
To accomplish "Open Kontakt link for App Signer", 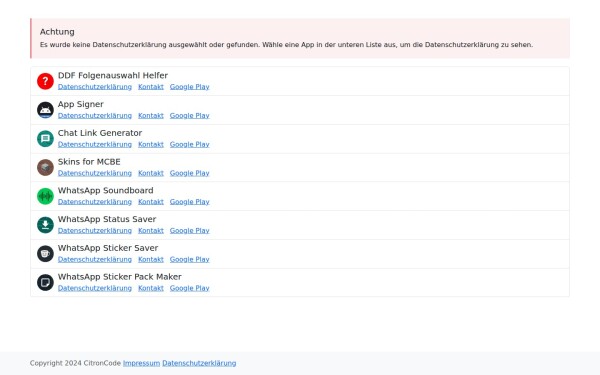I will 151,116.
